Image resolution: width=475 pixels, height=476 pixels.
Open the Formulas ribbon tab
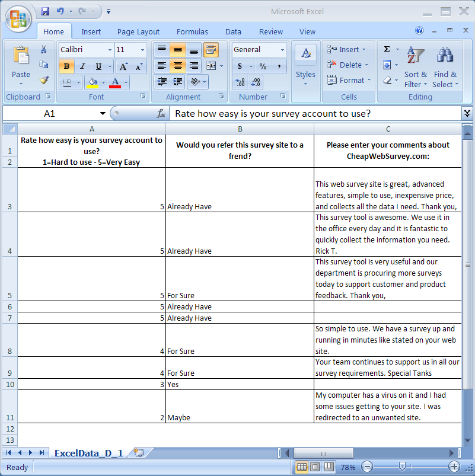click(x=192, y=32)
